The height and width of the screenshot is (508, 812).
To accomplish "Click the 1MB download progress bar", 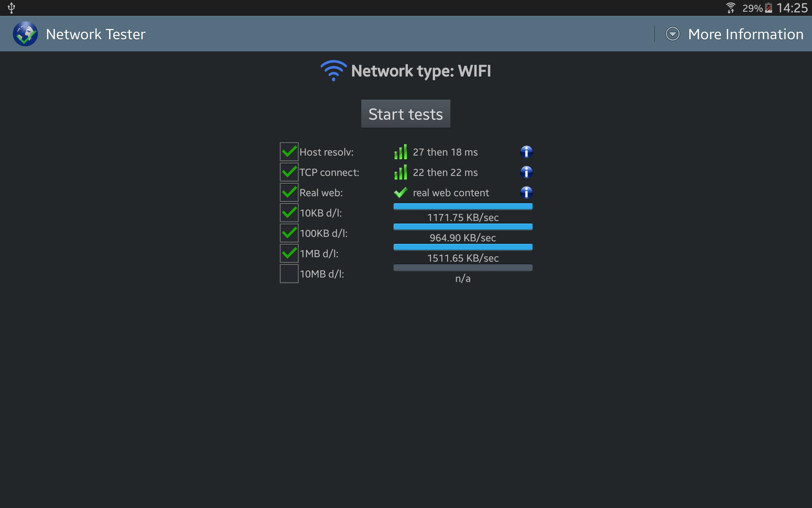I will coord(463,247).
